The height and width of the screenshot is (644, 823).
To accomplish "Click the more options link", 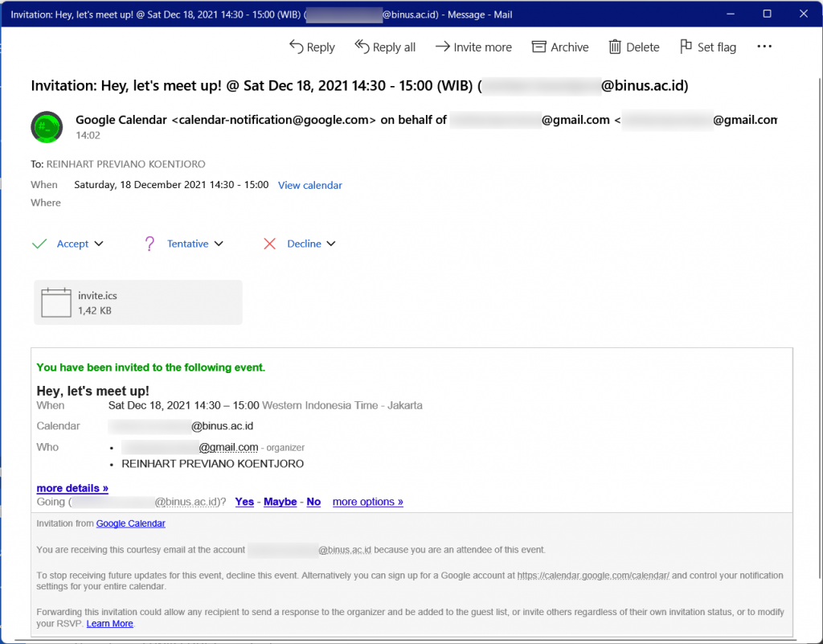I will tap(367, 502).
